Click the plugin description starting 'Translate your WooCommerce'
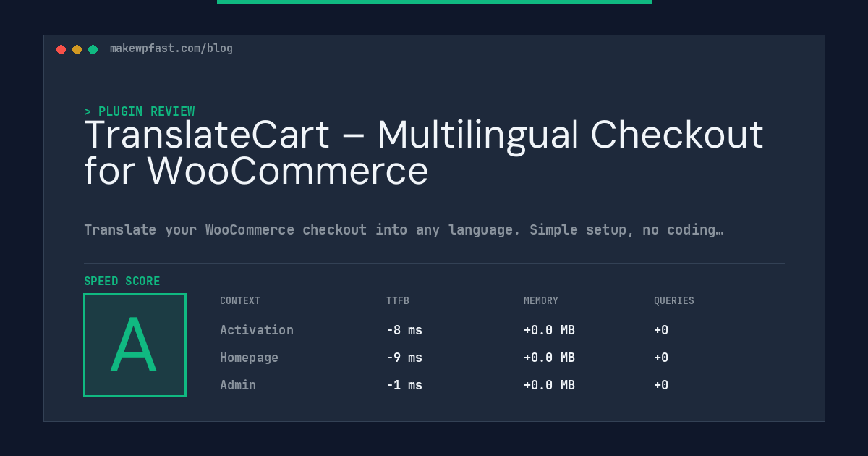 click(x=404, y=230)
